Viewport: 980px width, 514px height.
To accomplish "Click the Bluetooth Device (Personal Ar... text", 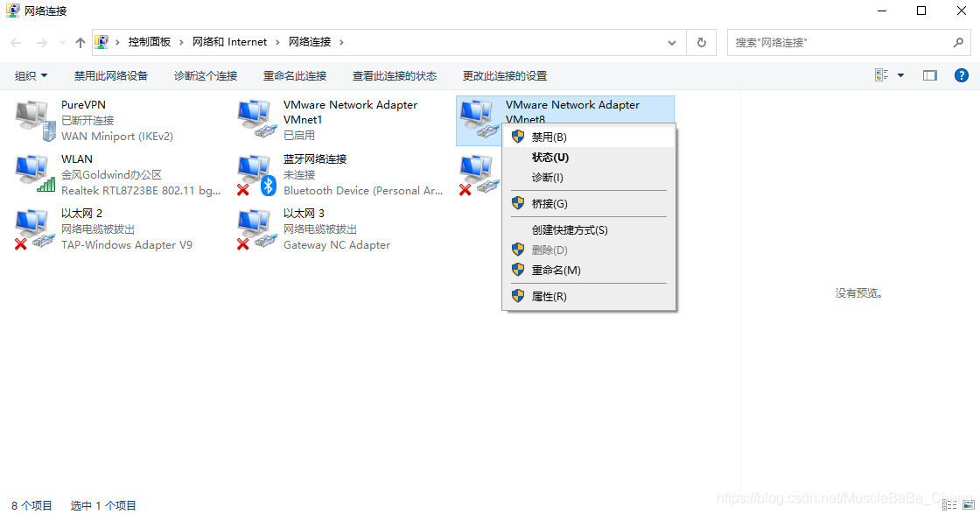I will (363, 190).
